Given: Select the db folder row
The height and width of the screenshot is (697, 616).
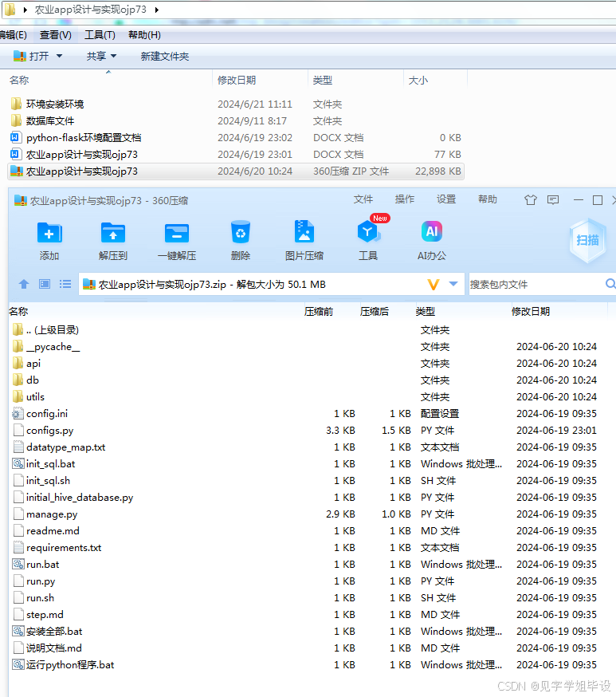Looking at the screenshot, I should [308, 380].
